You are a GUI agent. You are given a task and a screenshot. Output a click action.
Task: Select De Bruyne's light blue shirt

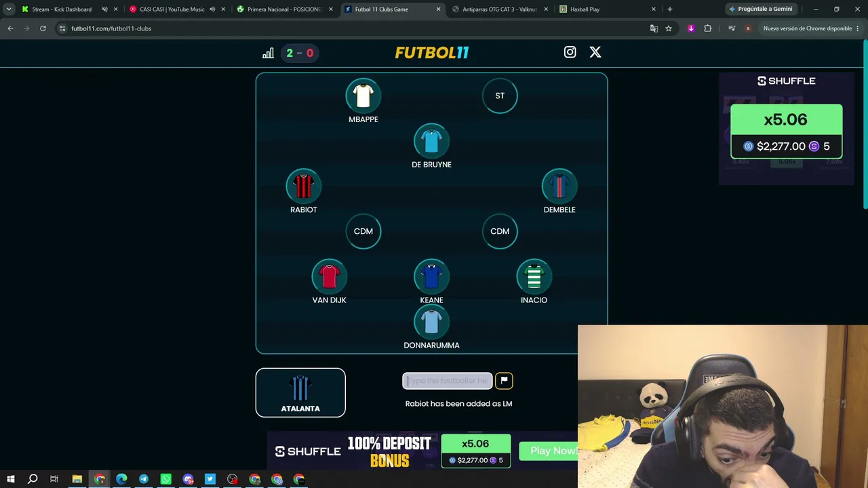click(x=431, y=141)
